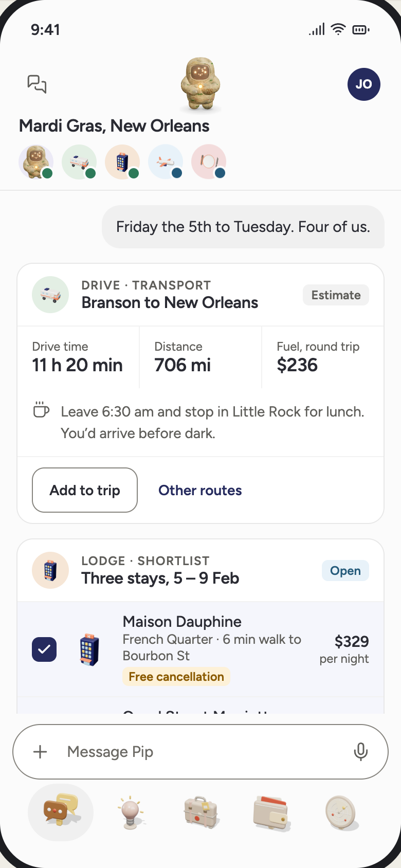Switch to the suitcase trips tab
This screenshot has width=401, height=868.
point(201,812)
